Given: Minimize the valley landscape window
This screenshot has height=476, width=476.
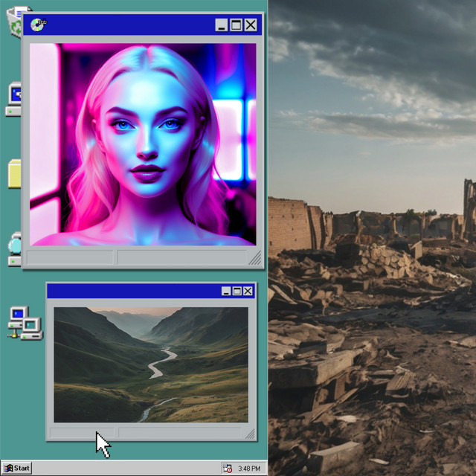Looking at the screenshot, I should (x=226, y=291).
